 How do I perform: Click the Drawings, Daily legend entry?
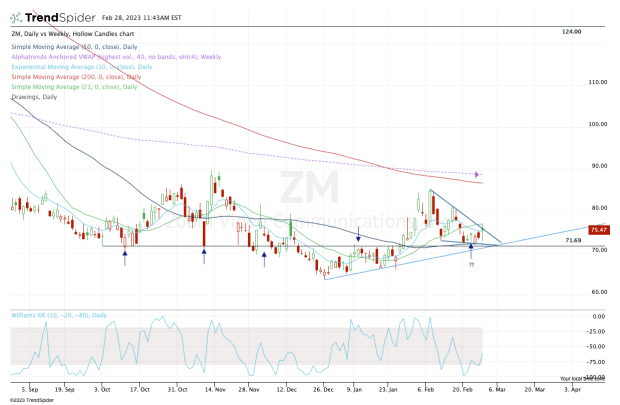(x=34, y=97)
